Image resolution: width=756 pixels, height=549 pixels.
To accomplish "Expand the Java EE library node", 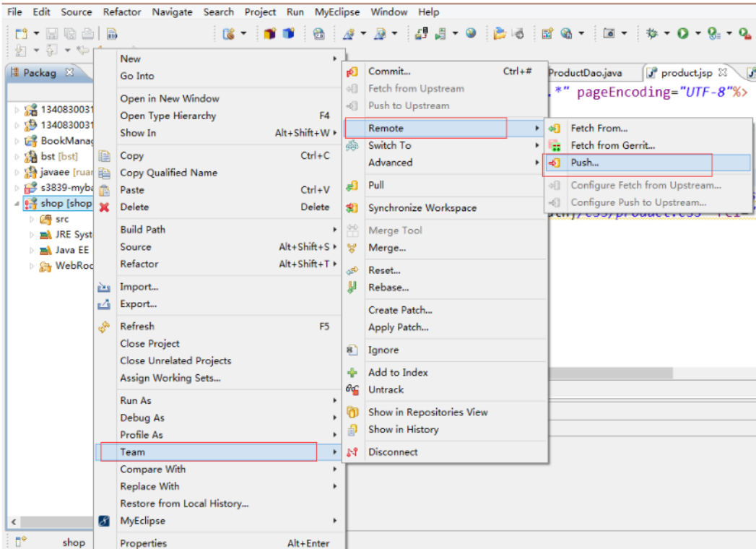I will pos(32,251).
